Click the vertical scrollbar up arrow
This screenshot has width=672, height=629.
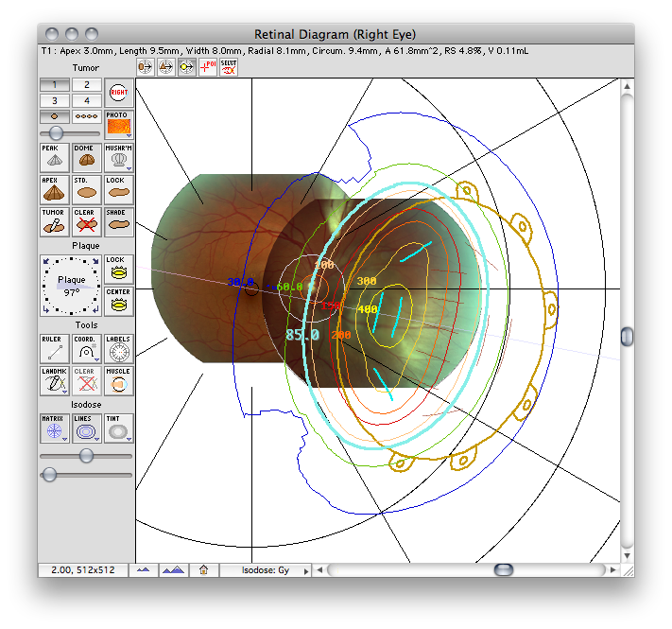tap(627, 86)
